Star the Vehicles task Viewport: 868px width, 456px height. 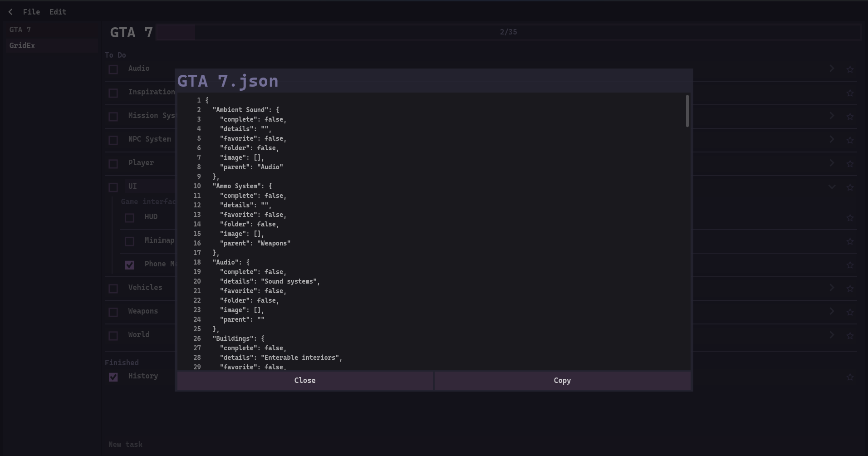(850, 289)
